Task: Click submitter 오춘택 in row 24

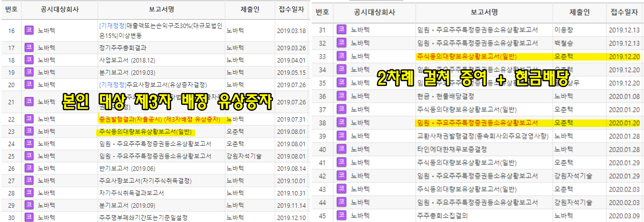Action: point(236,144)
